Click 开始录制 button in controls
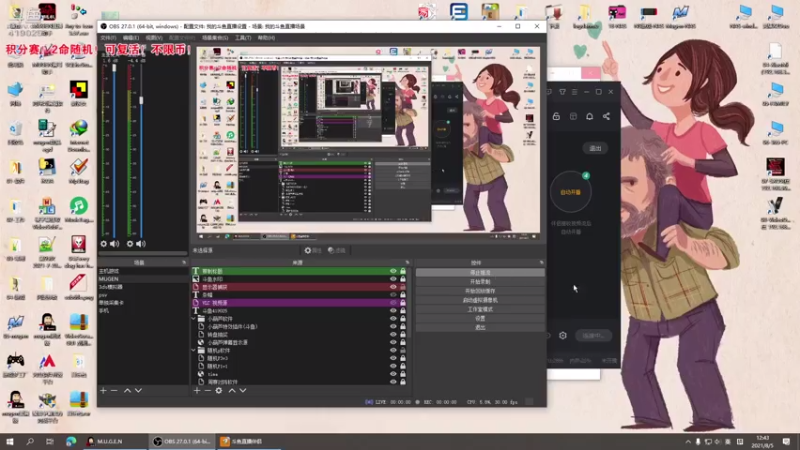The height and width of the screenshot is (450, 800). click(x=480, y=282)
